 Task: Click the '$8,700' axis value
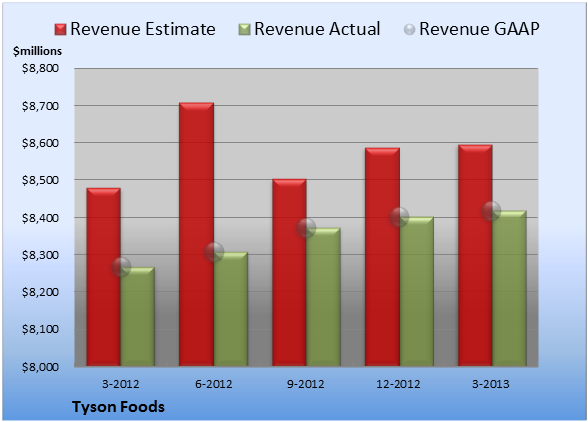click(x=40, y=106)
